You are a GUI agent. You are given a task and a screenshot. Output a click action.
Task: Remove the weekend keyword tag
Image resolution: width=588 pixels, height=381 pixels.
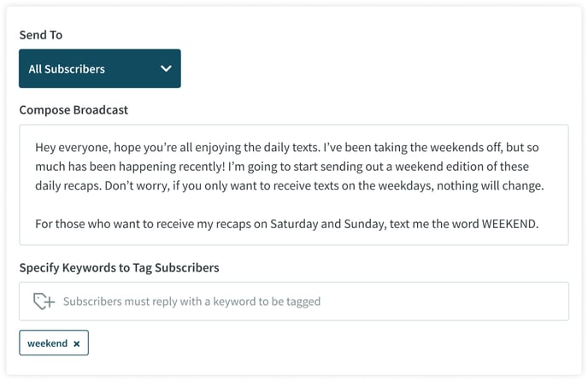point(77,343)
